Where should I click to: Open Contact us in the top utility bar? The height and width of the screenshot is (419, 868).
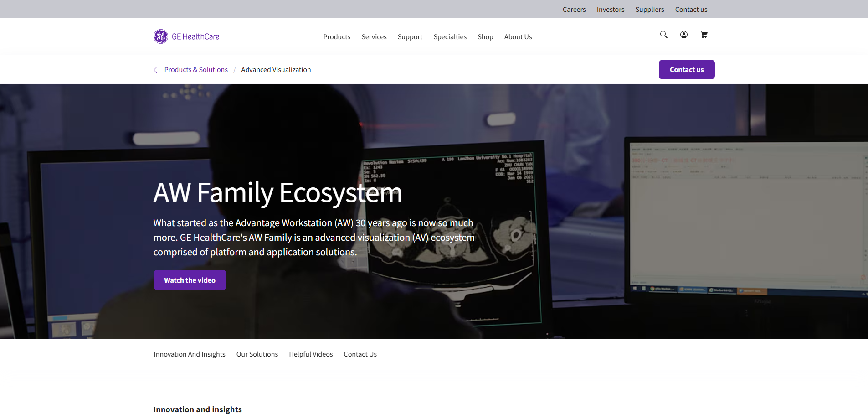[691, 10]
